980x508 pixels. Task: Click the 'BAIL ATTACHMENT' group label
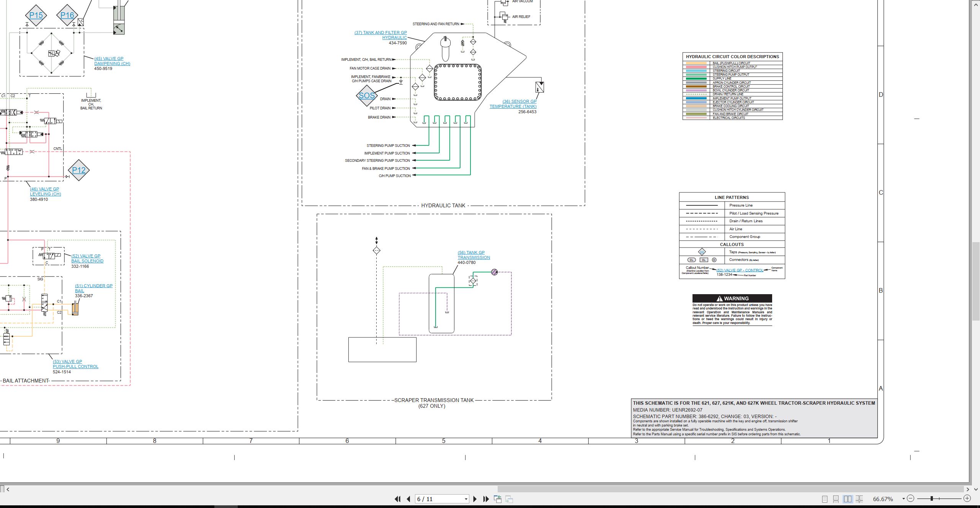click(26, 381)
